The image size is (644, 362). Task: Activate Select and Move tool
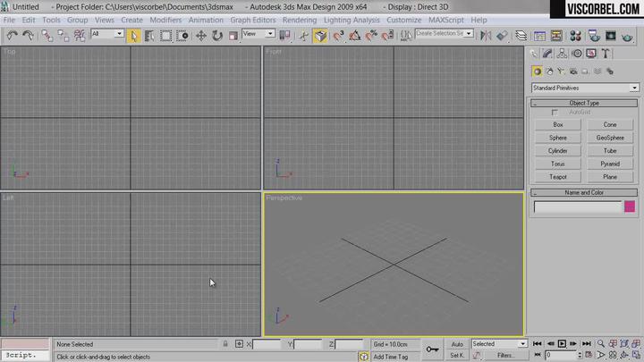[201, 36]
